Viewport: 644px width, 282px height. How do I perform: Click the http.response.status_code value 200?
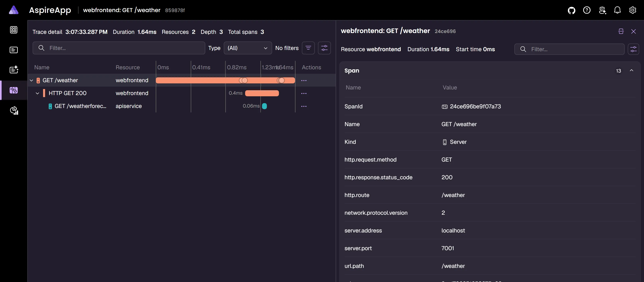tap(447, 177)
